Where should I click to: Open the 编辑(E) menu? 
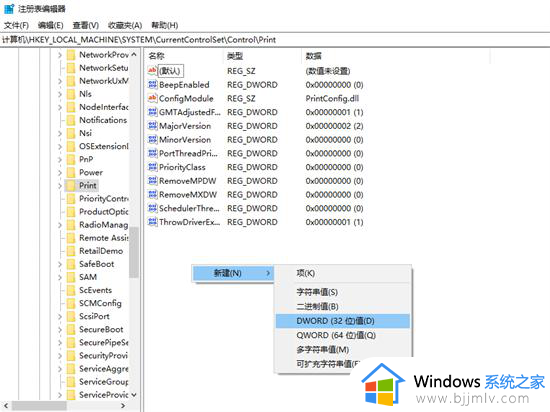(x=51, y=25)
